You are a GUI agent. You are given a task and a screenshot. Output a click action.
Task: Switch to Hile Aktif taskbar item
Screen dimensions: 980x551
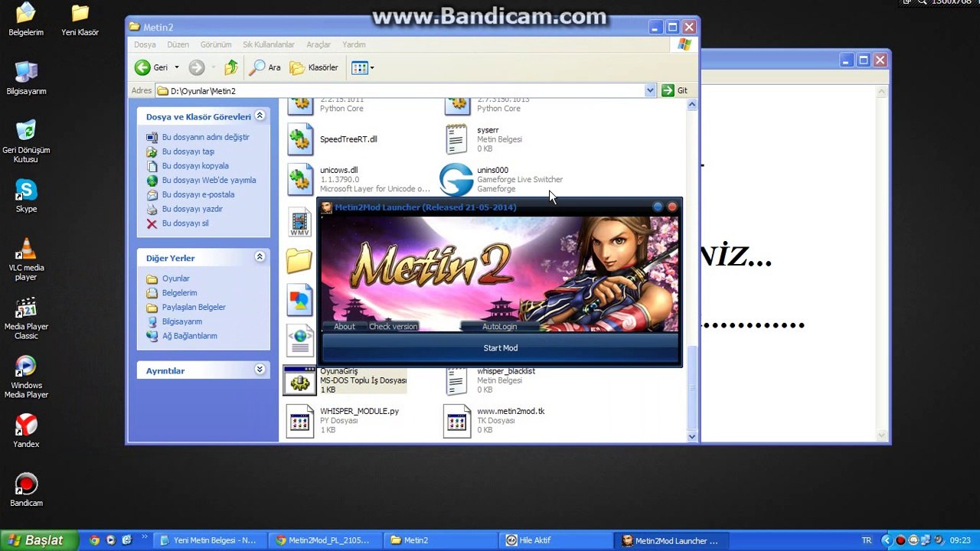click(554, 540)
